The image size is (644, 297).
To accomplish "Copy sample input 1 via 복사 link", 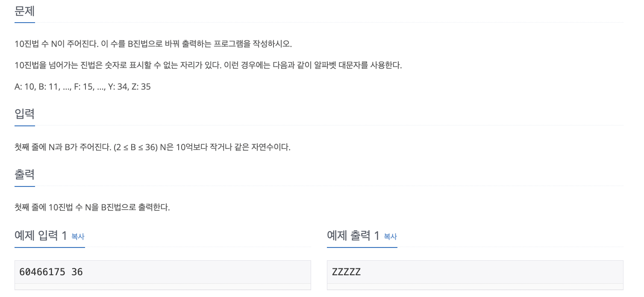I will 78,236.
